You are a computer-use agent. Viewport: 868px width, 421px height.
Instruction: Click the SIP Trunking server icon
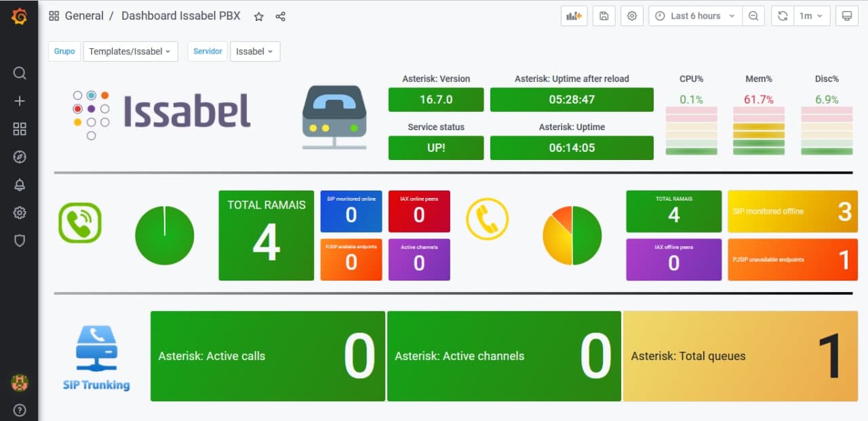tap(96, 358)
